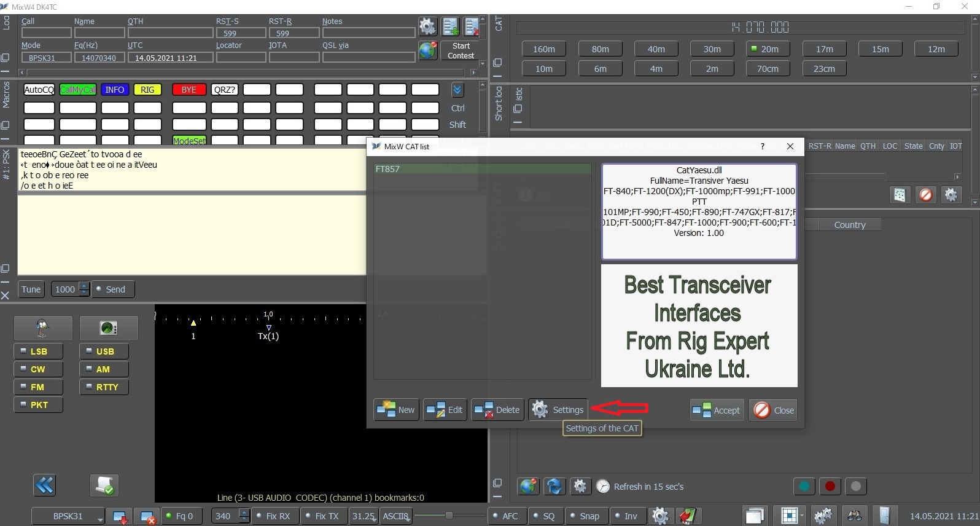Open the 31.25 baud rate dropdown
Screen dimensions: 980x526
364,516
